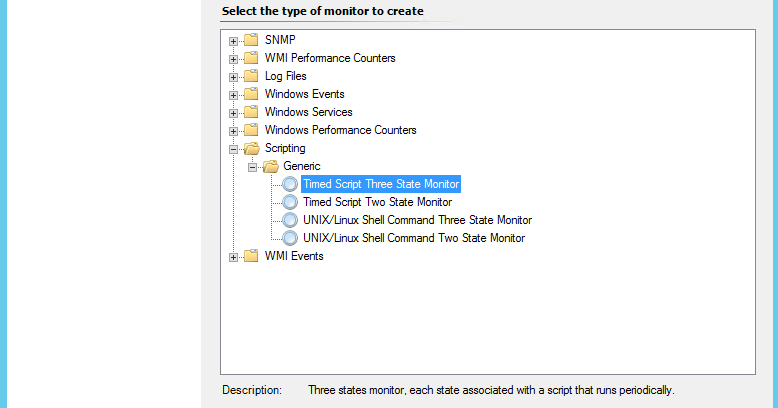
Task: Click the Log Files folder icon
Action: tap(252, 75)
